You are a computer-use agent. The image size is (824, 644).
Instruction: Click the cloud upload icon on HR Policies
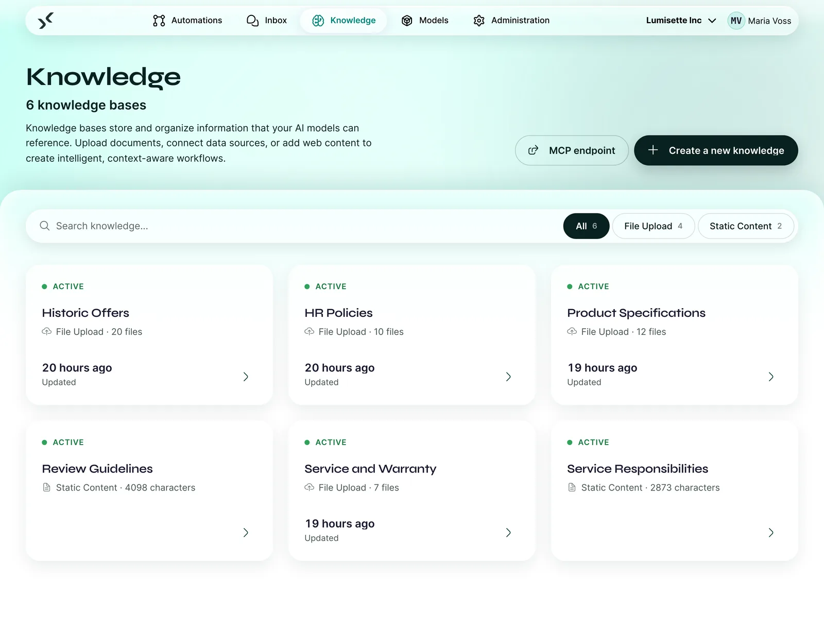pos(310,331)
